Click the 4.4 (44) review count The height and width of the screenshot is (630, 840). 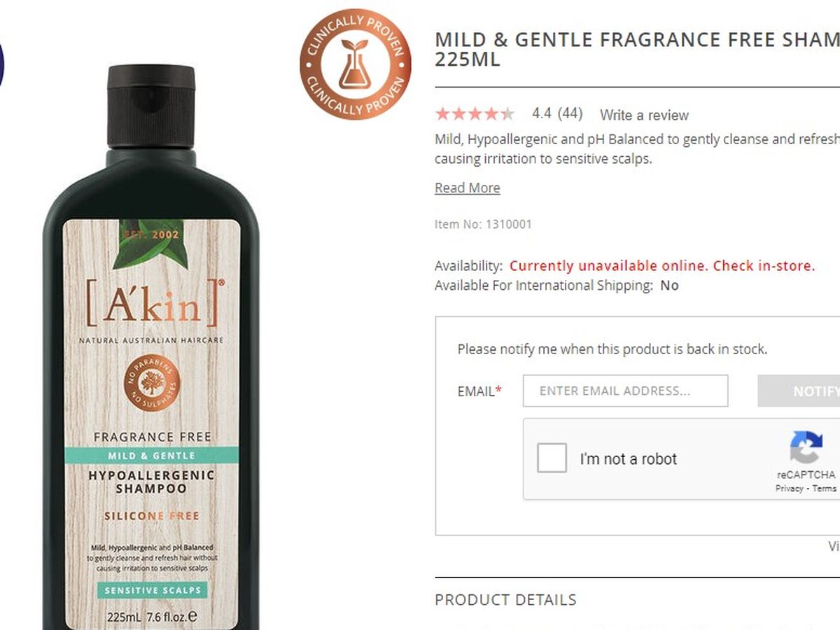[557, 113]
